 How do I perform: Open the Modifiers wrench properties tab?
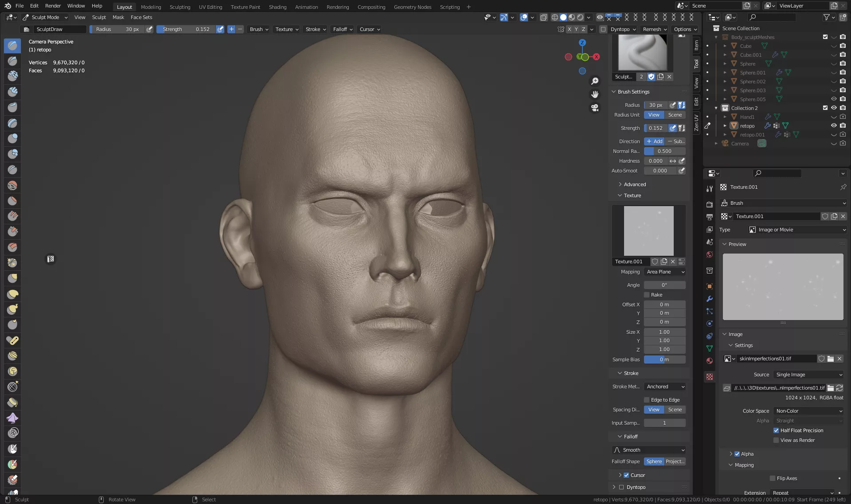pyautogui.click(x=710, y=299)
